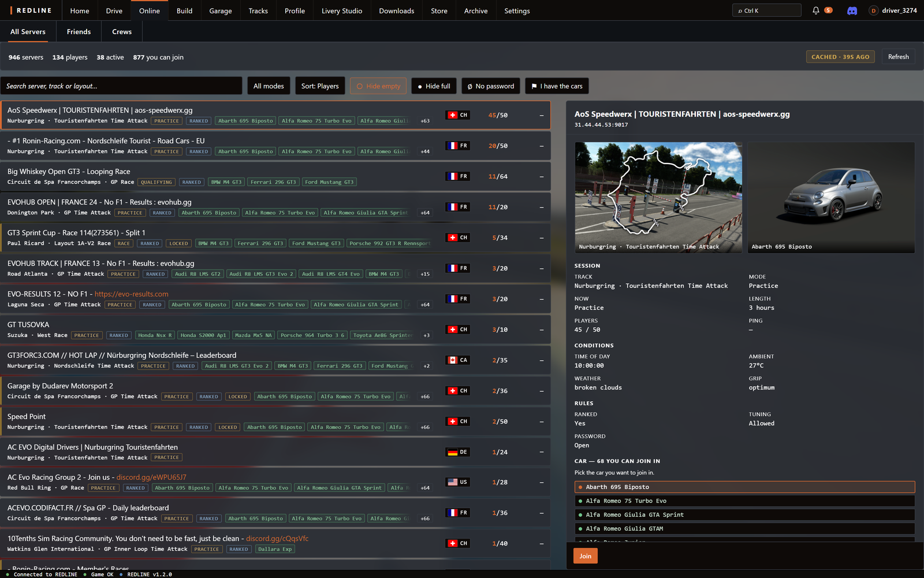924x578 pixels.
Task: Select Abarth 695 Biposto car option
Action: tap(744, 487)
